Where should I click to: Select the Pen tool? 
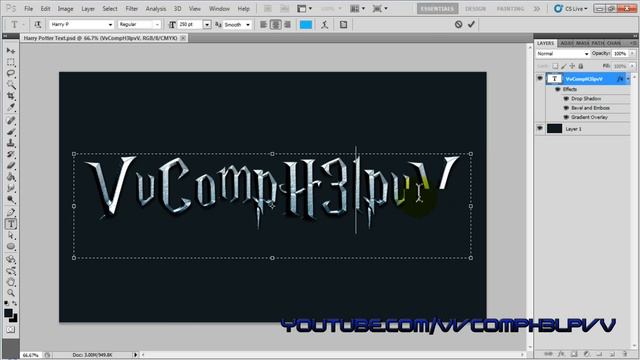tap(11, 213)
